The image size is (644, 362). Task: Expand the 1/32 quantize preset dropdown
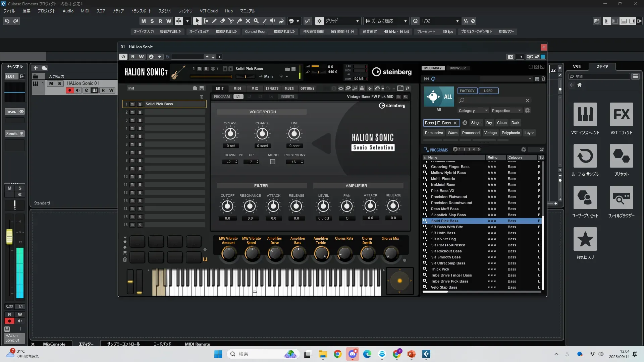coord(457,21)
